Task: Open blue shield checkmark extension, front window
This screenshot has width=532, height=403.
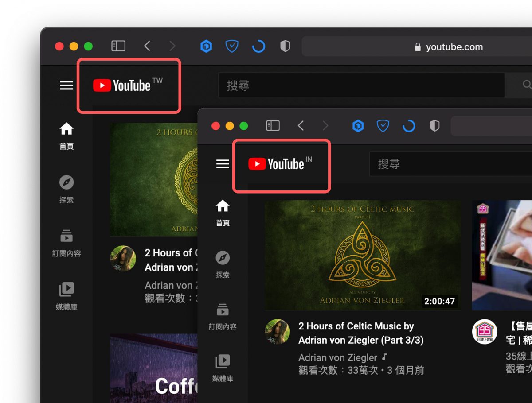Action: click(x=383, y=126)
